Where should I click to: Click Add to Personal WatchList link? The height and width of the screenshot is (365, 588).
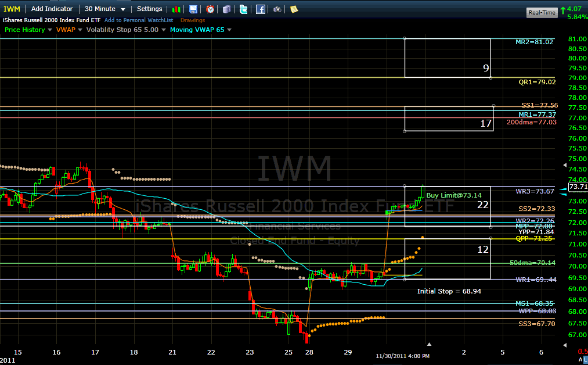point(139,20)
